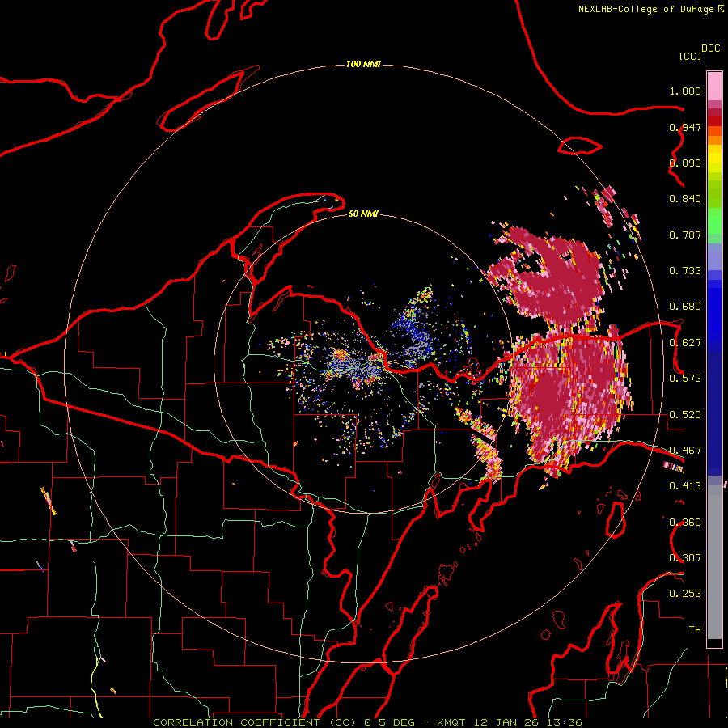This screenshot has height=728, width=728.
Task: Click the pink color band near 1.000
Action: click(x=714, y=87)
